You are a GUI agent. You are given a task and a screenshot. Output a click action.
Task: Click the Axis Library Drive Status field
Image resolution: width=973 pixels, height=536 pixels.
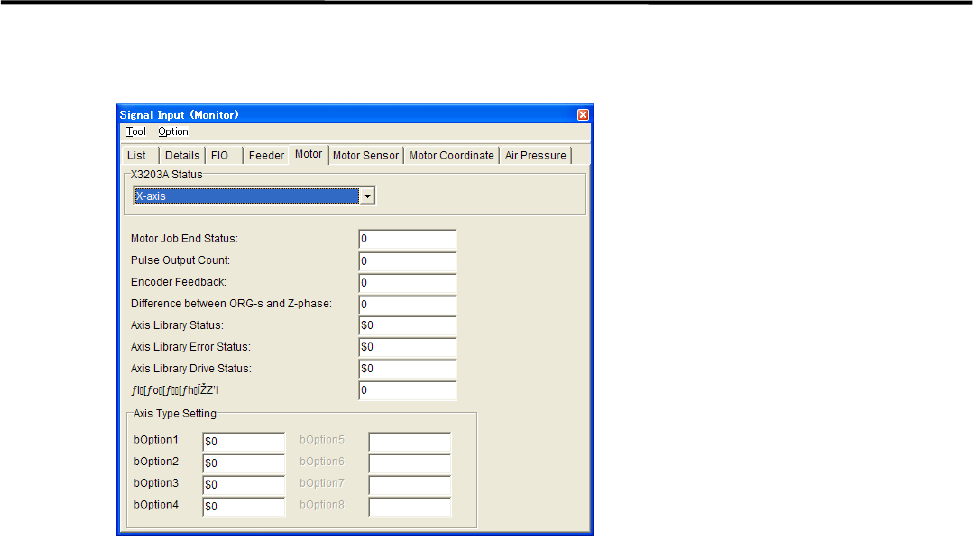click(407, 368)
